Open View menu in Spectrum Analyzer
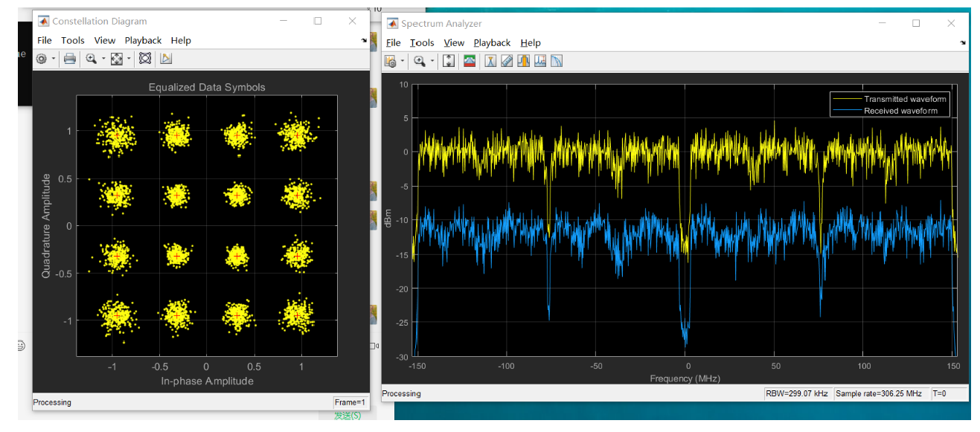 [x=454, y=43]
